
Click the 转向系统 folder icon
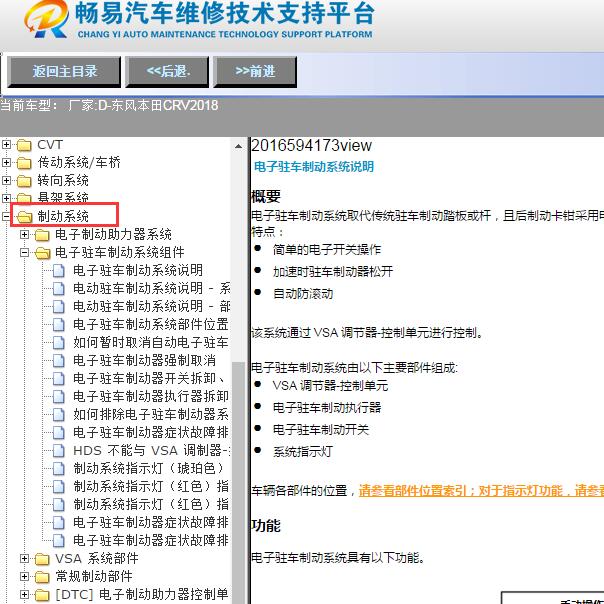point(24,181)
